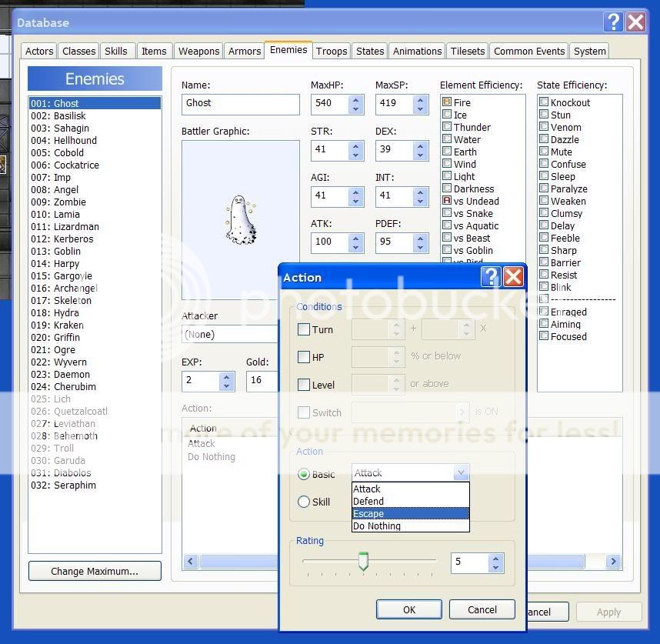Screen dimensions: 660x644
Task: Click the Database window help icon
Action: pos(613,22)
